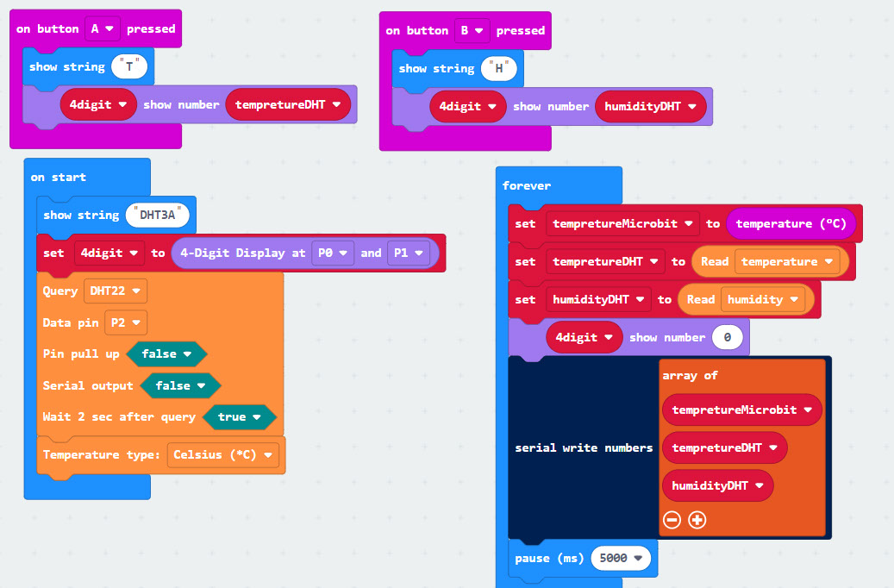Click the minus icon in array block

672,520
